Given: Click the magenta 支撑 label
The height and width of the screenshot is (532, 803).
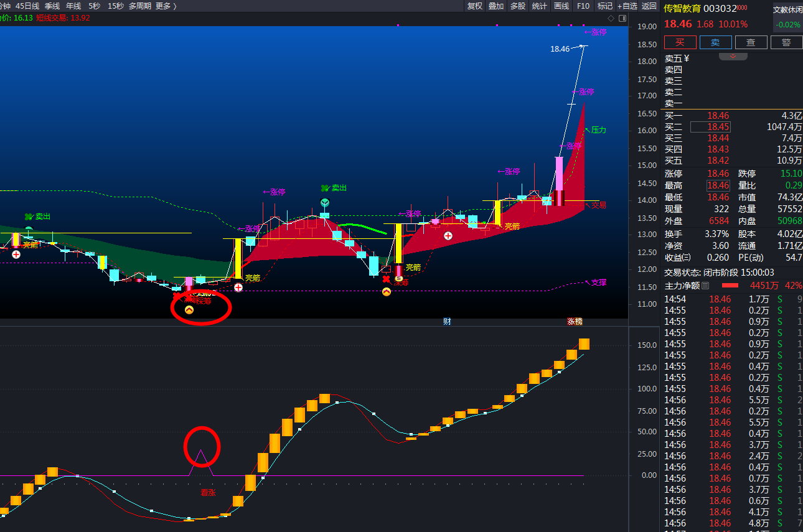Looking at the screenshot, I should [x=595, y=282].
